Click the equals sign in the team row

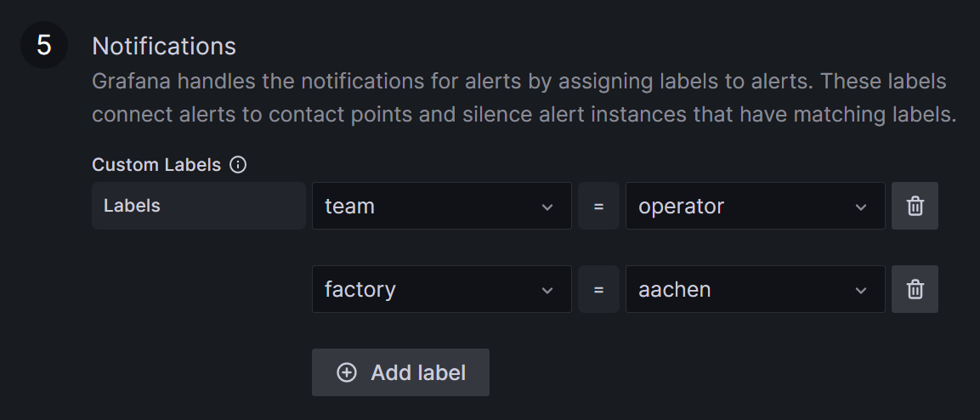click(599, 207)
